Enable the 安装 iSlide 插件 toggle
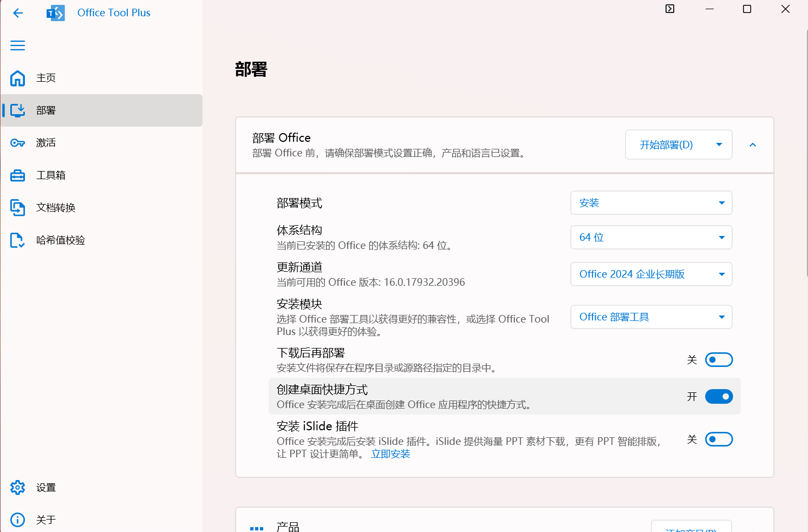The image size is (808, 532). (719, 439)
